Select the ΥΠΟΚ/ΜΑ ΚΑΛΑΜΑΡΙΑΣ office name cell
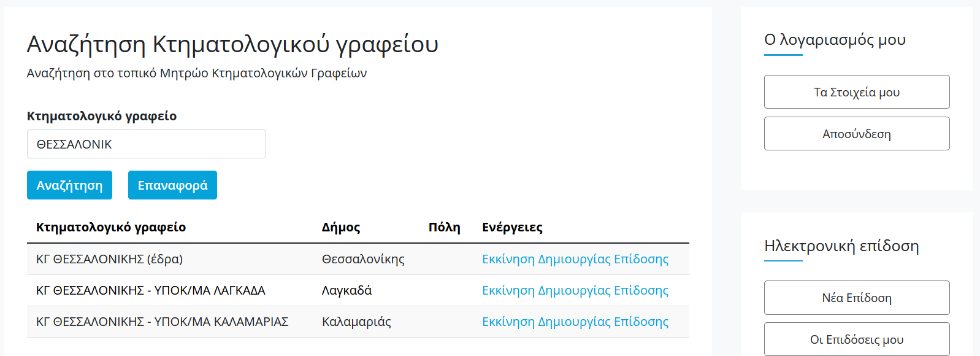Screen dimensions: 980x356 pos(162,322)
